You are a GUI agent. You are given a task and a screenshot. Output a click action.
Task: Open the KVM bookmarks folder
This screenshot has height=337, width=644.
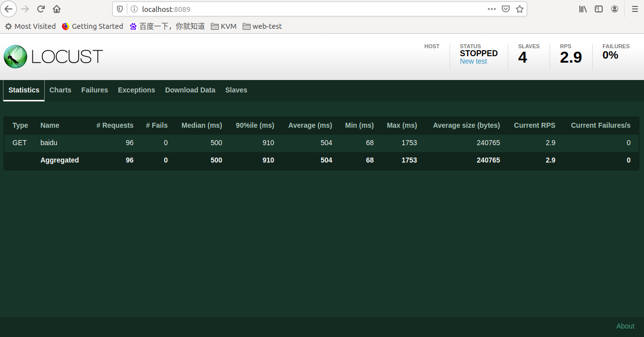[x=224, y=26]
